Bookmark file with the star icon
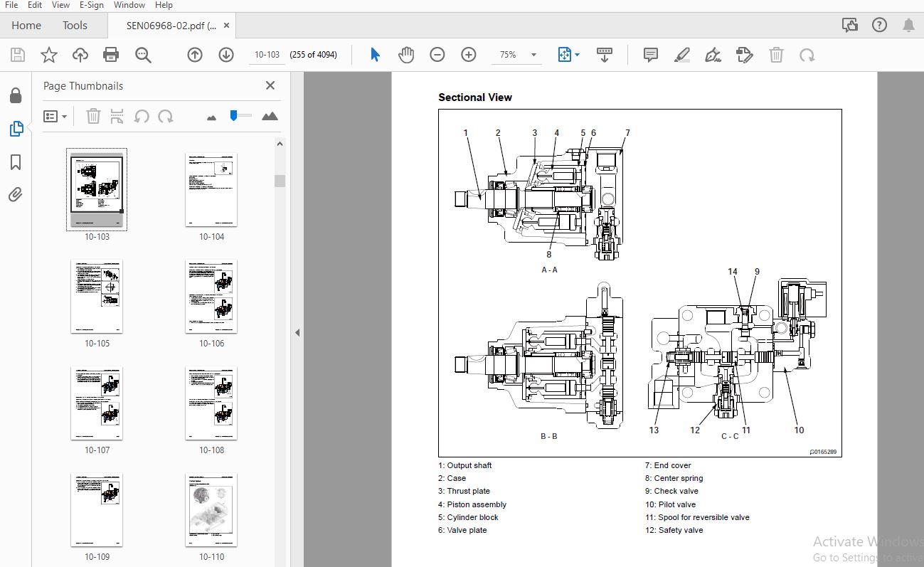924x567 pixels. [x=48, y=55]
